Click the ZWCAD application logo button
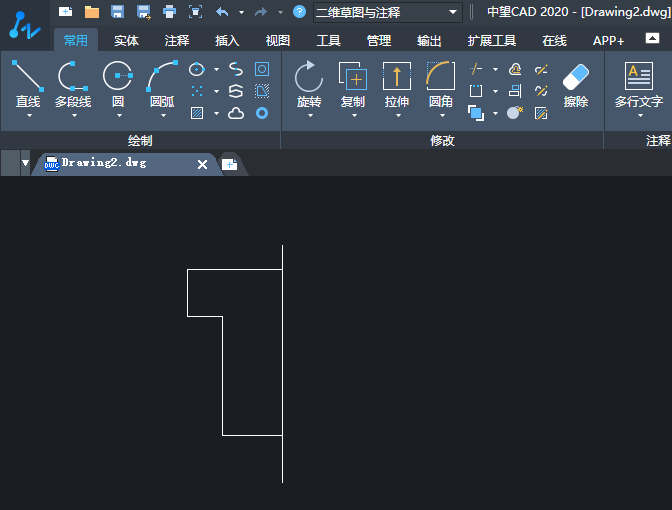672x510 pixels. click(x=24, y=25)
